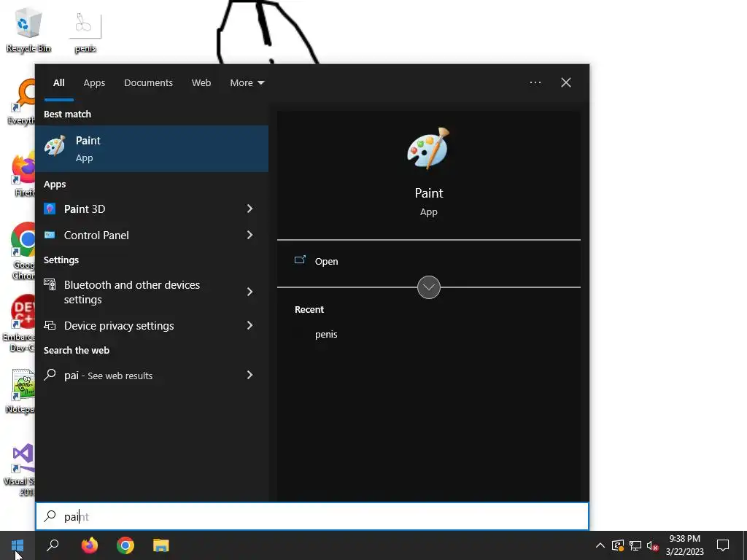The width and height of the screenshot is (747, 560).
Task: Select the Everything desktop shortcut
Action: click(21, 102)
